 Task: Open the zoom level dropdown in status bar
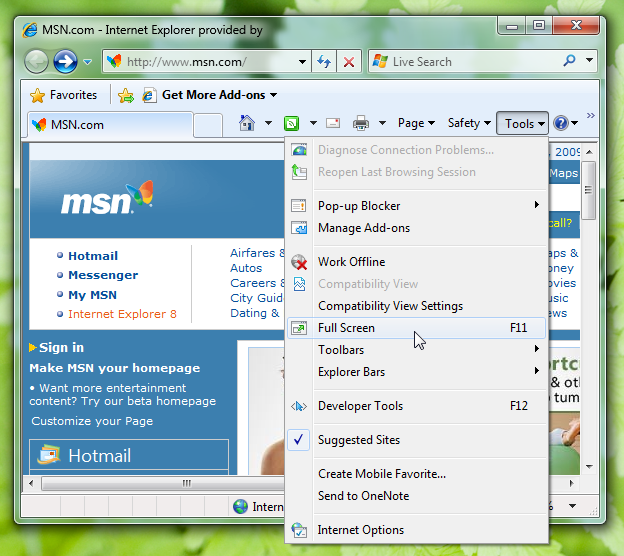[x=573, y=506]
